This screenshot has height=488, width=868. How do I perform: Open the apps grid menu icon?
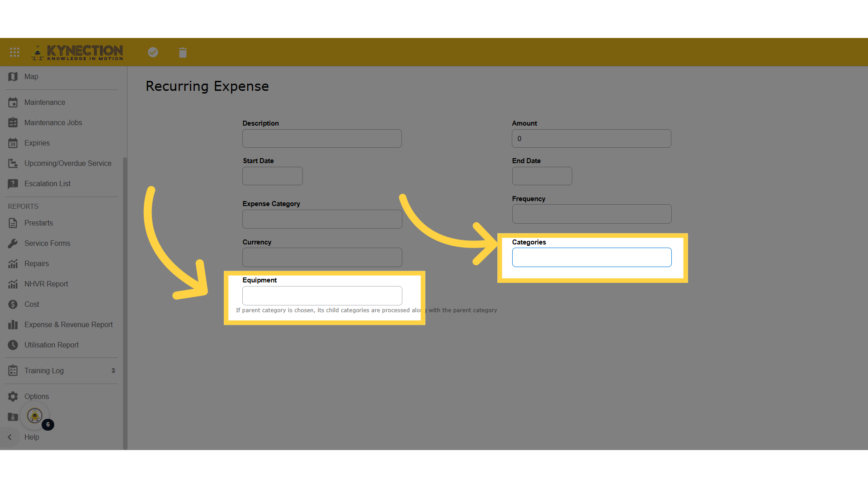14,52
